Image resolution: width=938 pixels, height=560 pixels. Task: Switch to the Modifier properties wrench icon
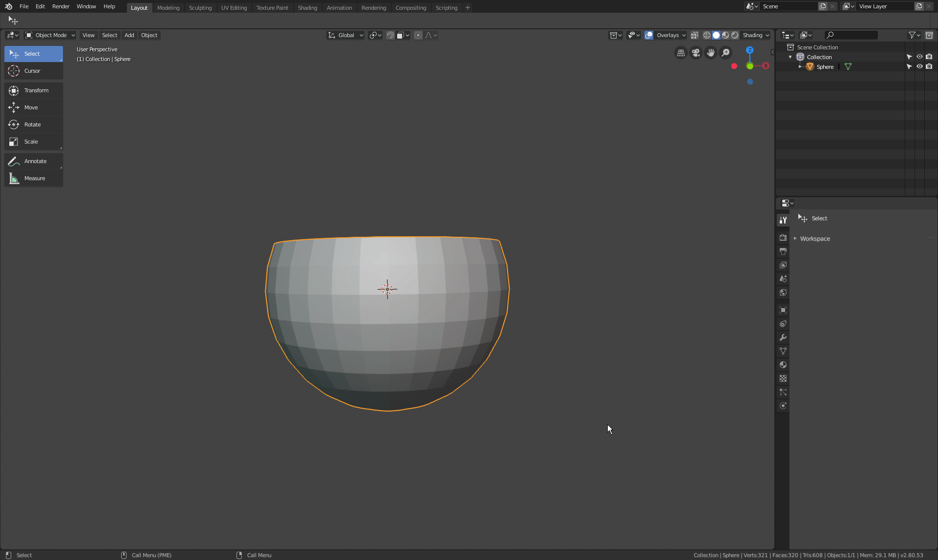coord(783,337)
